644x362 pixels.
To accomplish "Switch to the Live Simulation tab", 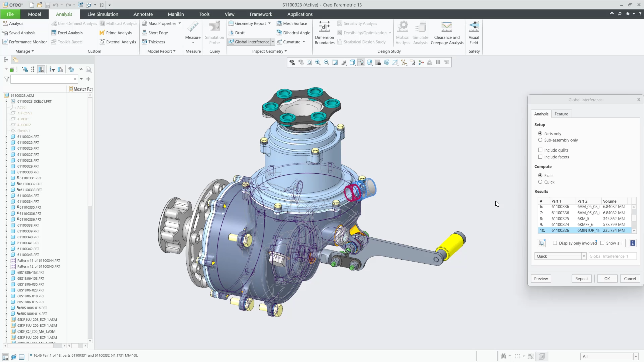I will click(x=103, y=14).
